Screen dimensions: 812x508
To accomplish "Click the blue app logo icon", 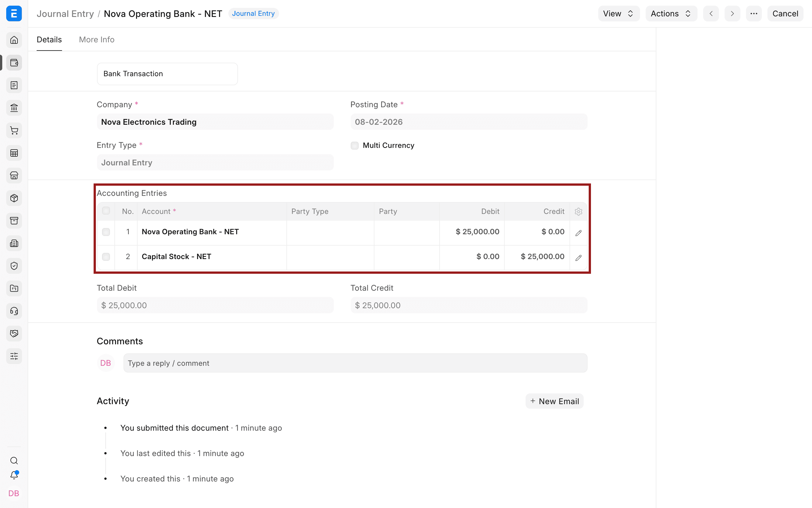I will pyautogui.click(x=14, y=14).
